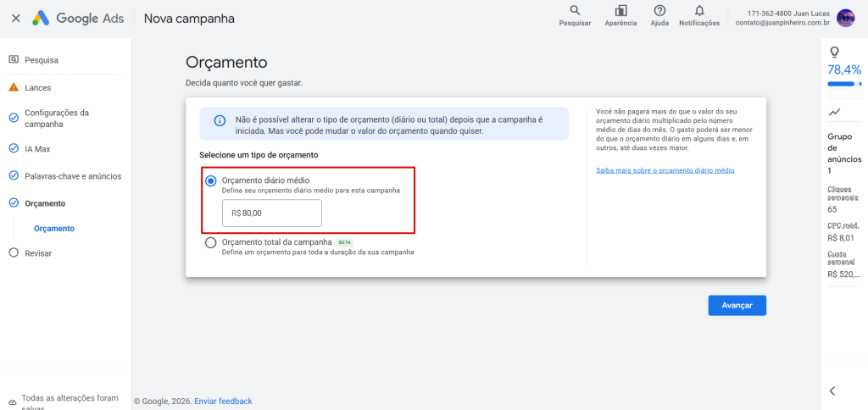Click the optimization score progress bar
The height and width of the screenshot is (410, 868).
[x=844, y=84]
